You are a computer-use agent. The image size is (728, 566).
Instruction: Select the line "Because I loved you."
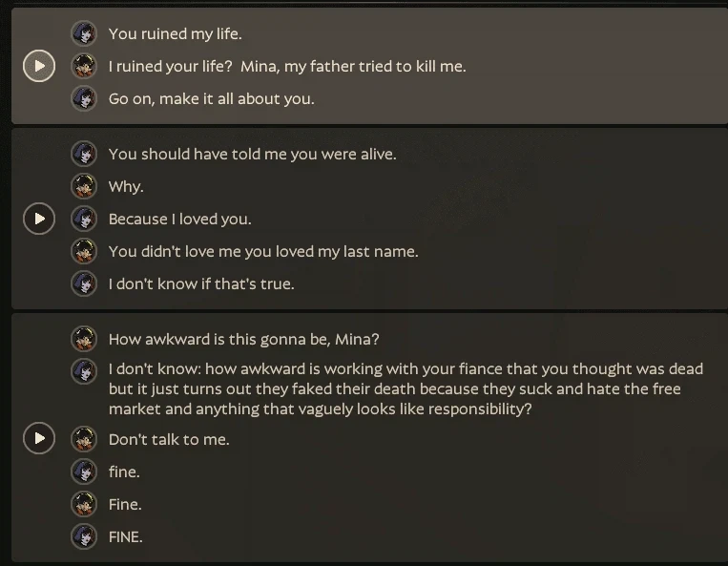point(179,220)
